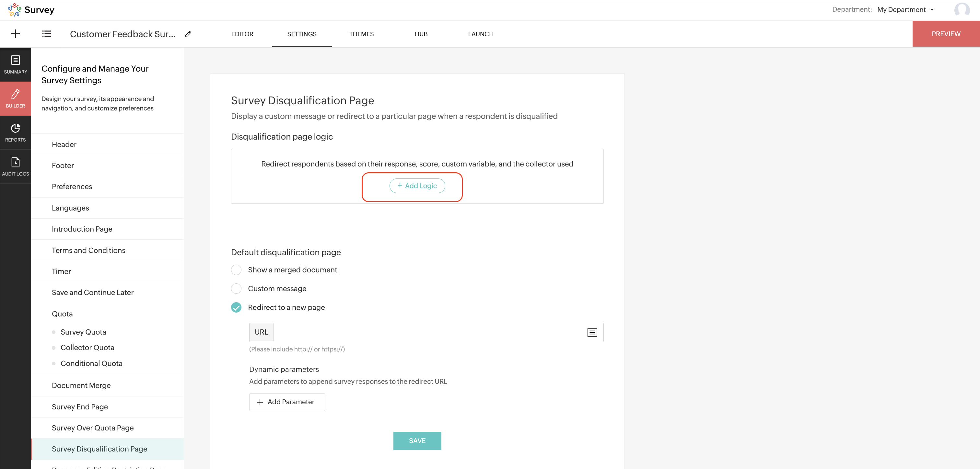The height and width of the screenshot is (469, 980).
Task: Select Redirect to a new page option
Action: 236,307
